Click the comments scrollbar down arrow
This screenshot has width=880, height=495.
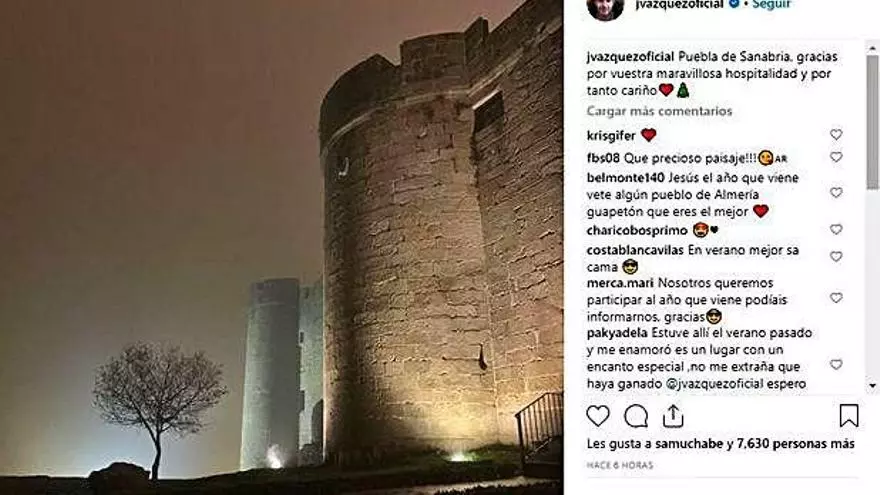[x=872, y=386]
